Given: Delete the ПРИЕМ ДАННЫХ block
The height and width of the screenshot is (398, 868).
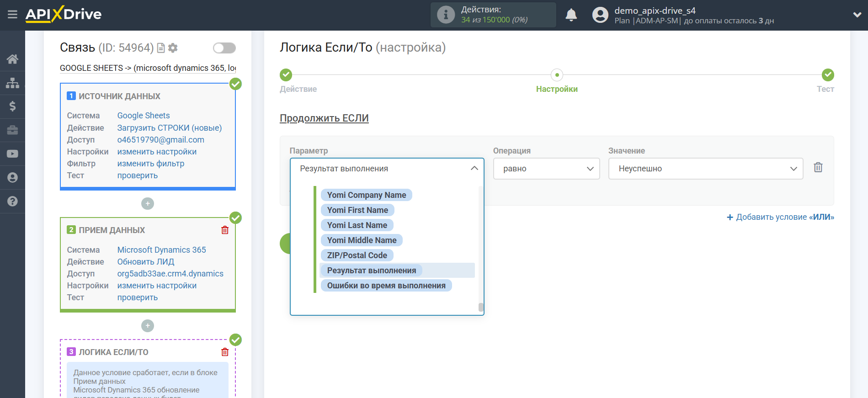Looking at the screenshot, I should point(225,230).
